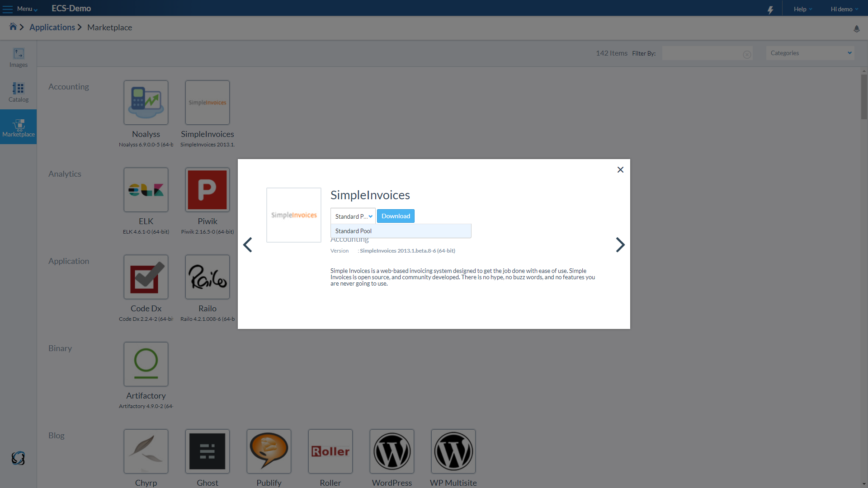The height and width of the screenshot is (488, 868).
Task: Open the Ghost blog app tile
Action: (208, 451)
